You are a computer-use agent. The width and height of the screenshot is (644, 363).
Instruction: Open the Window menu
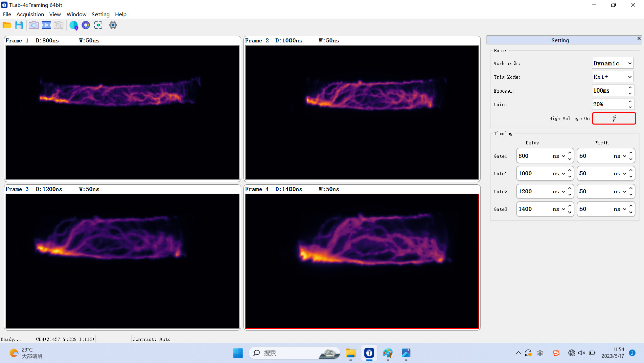point(76,14)
